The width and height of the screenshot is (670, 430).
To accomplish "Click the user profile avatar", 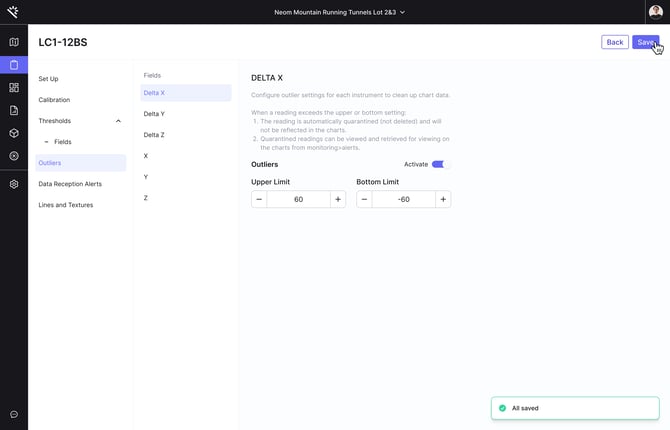I will coord(656,12).
